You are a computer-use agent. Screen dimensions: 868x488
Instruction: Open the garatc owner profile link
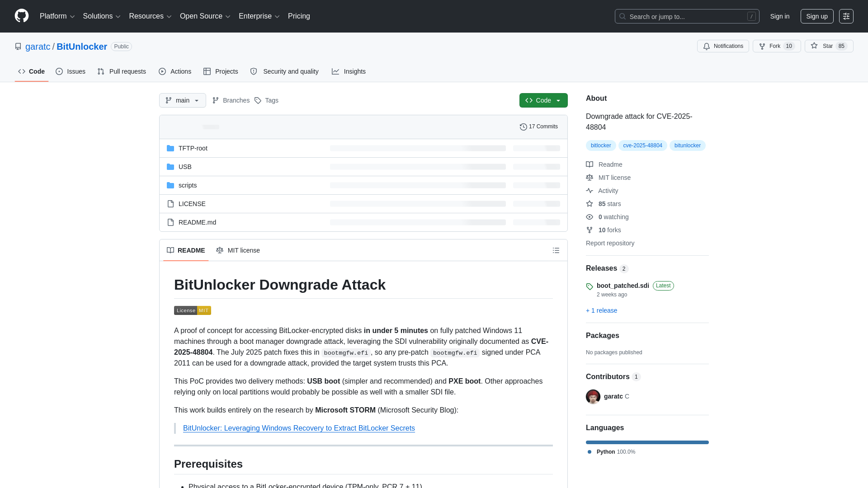click(x=38, y=47)
